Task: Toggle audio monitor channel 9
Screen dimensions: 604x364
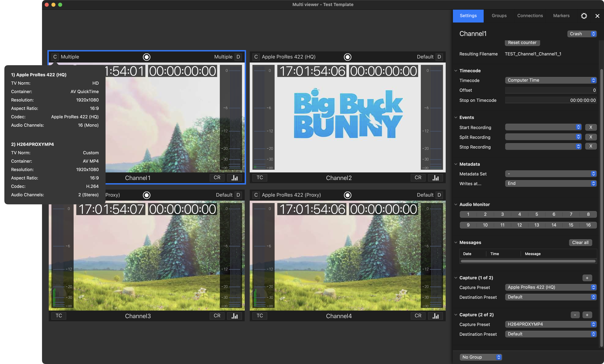Action: tap(468, 225)
